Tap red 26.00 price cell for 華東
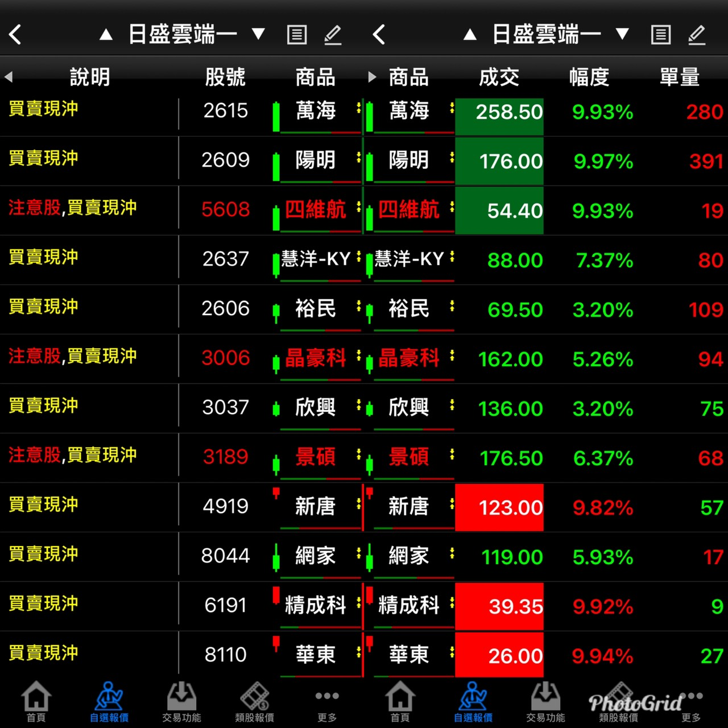This screenshot has height=728, width=728. [499, 656]
